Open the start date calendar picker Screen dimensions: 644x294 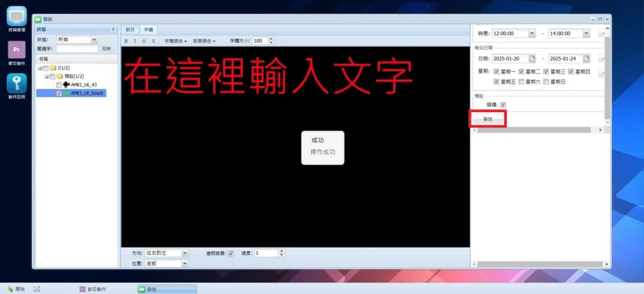tap(532, 59)
